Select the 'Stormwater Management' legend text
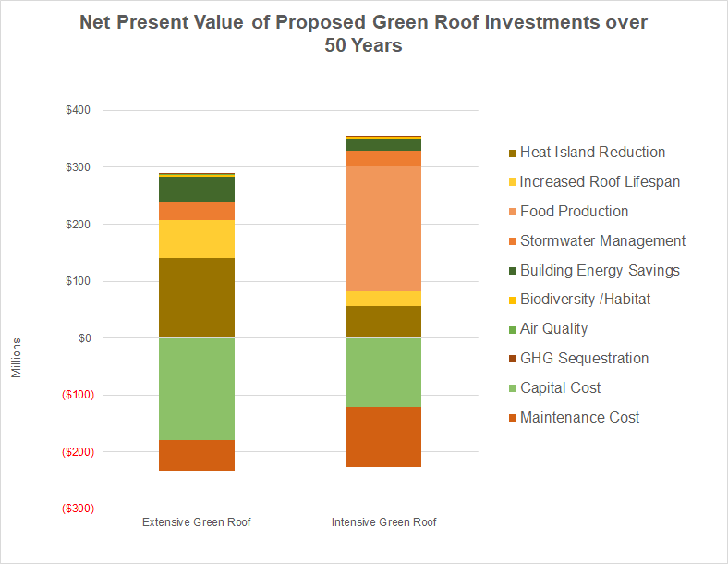Image resolution: width=728 pixels, height=564 pixels. pos(602,240)
